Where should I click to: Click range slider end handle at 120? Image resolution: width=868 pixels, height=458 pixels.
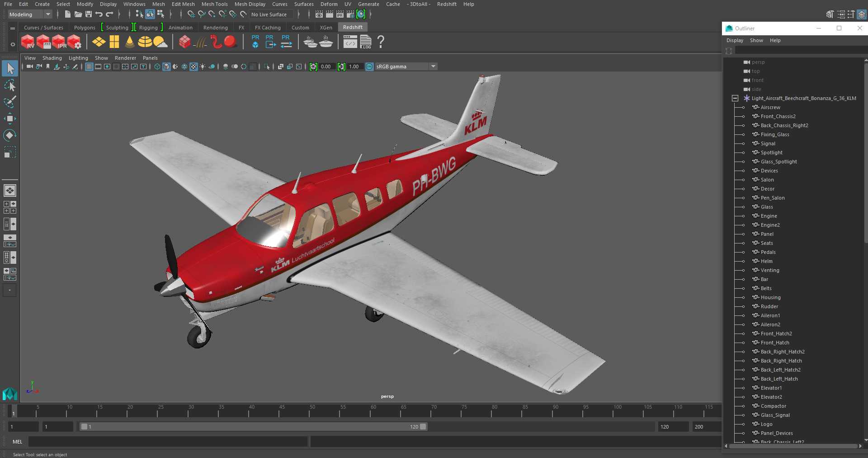(423, 426)
